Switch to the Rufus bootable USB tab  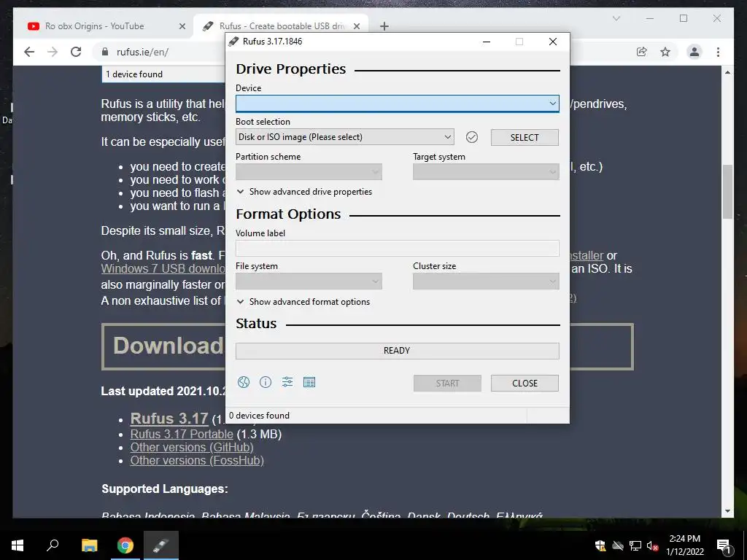pyautogui.click(x=281, y=26)
